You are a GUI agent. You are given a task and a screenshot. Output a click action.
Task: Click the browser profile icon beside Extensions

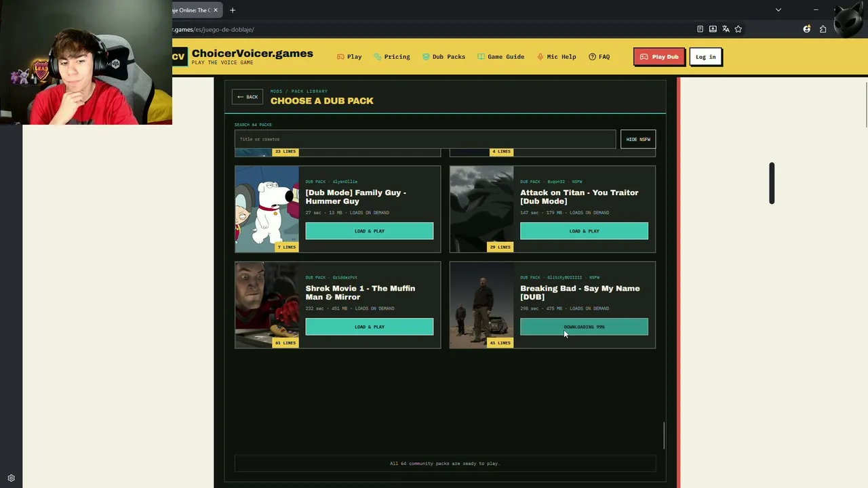(807, 29)
